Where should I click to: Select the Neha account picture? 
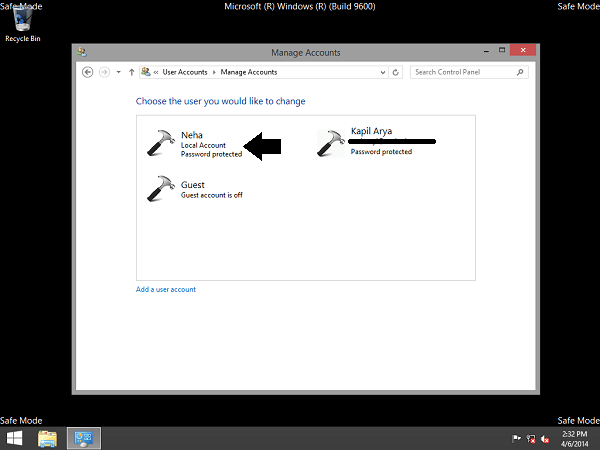161,143
